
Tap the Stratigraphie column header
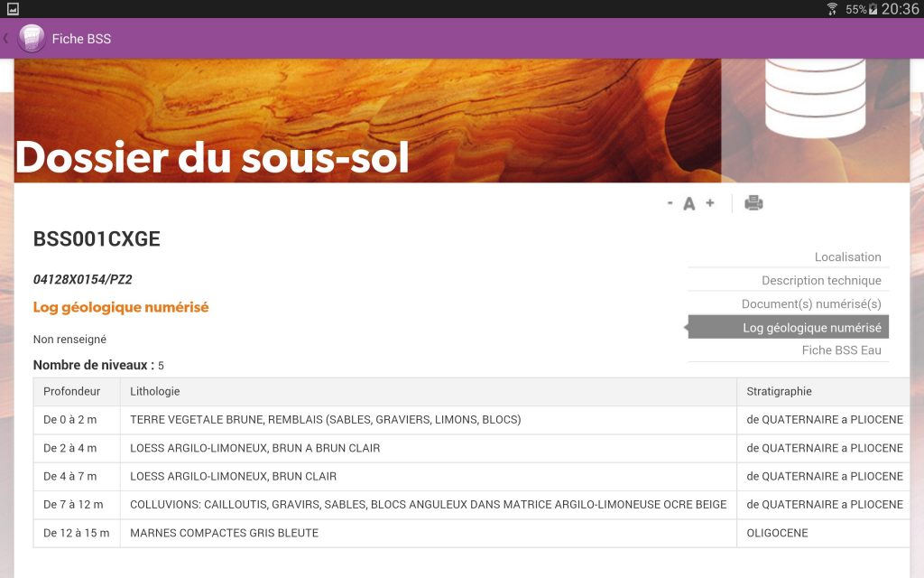point(823,392)
